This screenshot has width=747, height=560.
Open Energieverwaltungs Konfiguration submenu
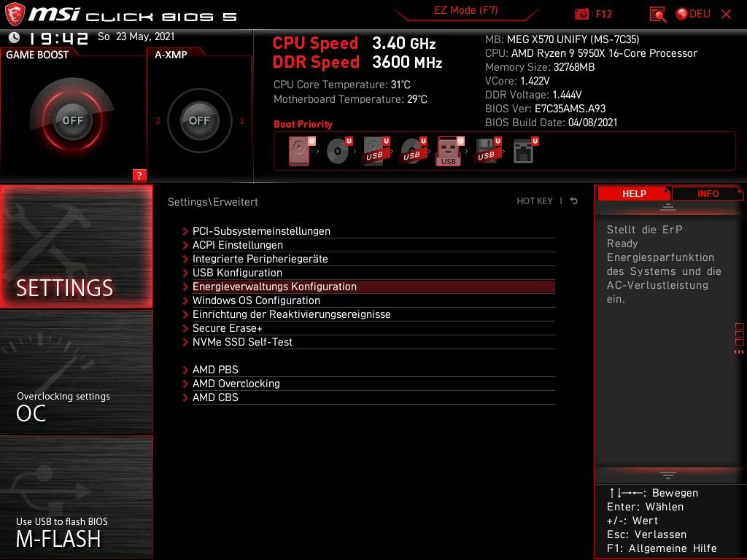(368, 286)
